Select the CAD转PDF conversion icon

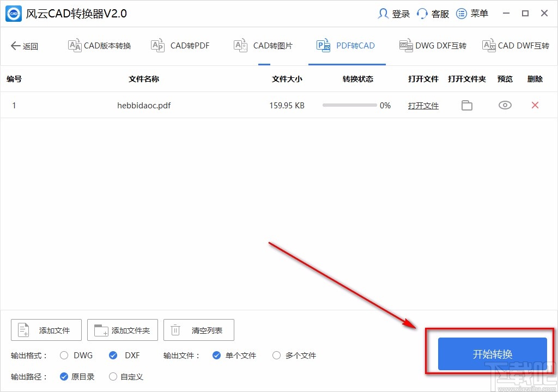(x=157, y=46)
